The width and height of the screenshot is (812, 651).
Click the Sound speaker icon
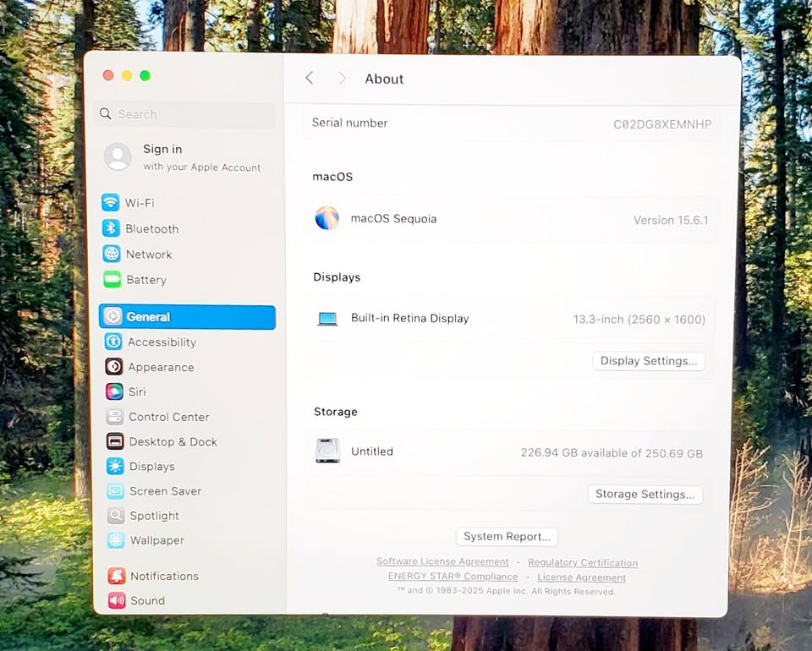click(117, 600)
